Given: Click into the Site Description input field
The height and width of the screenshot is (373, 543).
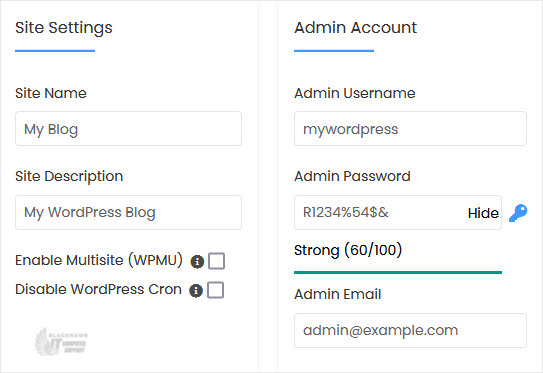Looking at the screenshot, I should (128, 212).
